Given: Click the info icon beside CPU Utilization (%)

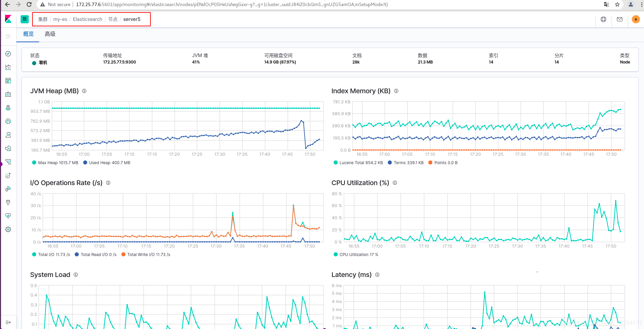Looking at the screenshot, I should click(x=395, y=183).
